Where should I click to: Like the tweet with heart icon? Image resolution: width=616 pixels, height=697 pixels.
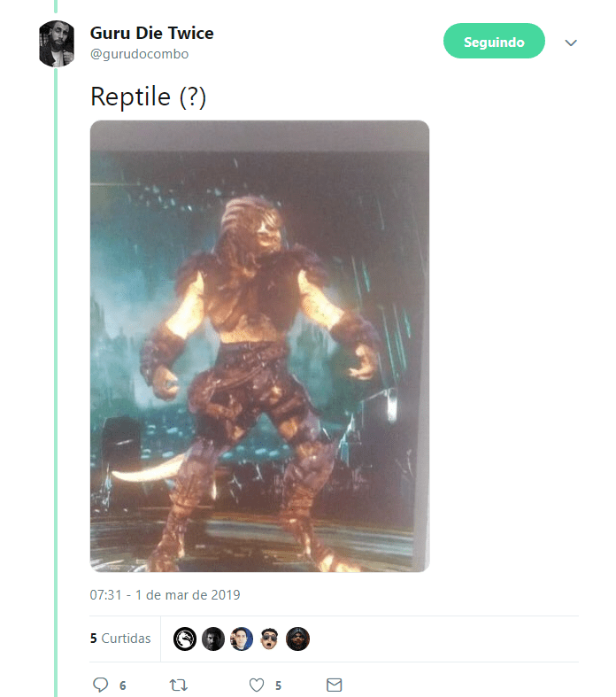point(257,685)
